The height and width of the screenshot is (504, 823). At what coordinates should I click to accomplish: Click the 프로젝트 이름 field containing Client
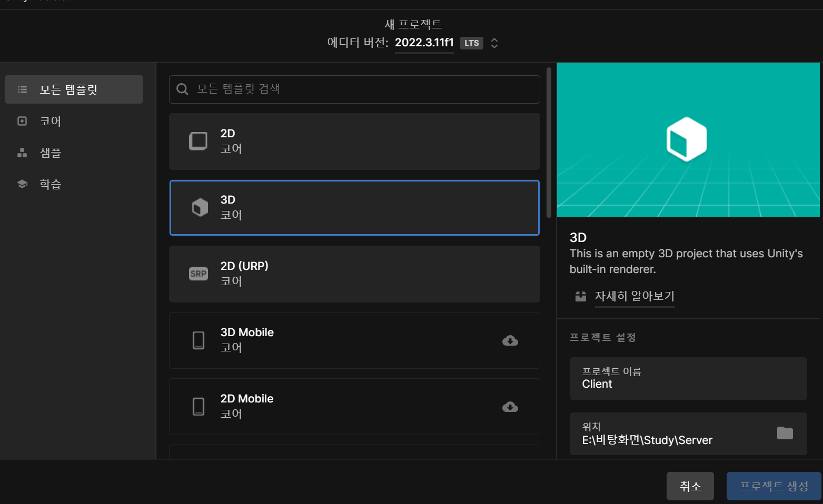point(688,378)
